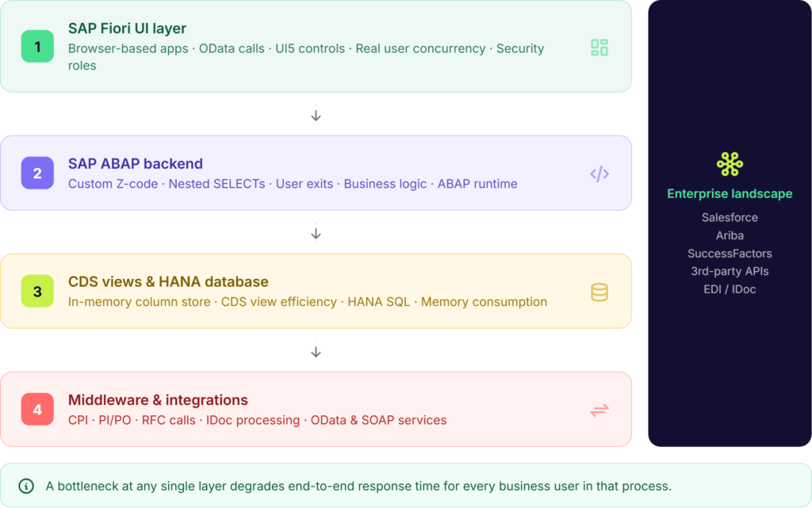This screenshot has width=812, height=508.
Task: Click the purple number 2 badge
Action: [37, 173]
